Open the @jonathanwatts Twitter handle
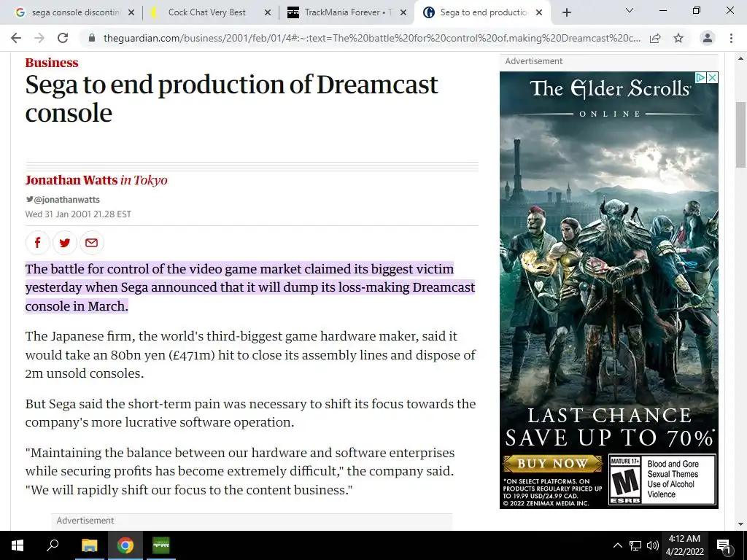Image resolution: width=747 pixels, height=560 pixels. tap(63, 200)
